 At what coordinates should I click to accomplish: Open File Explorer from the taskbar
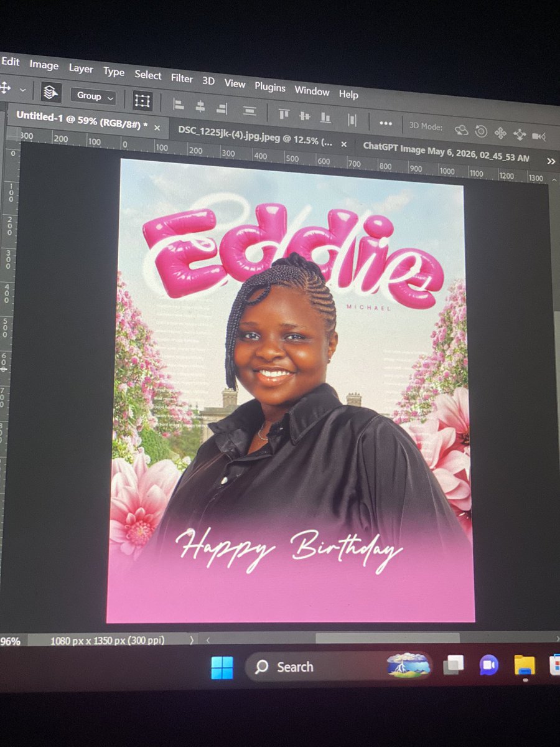[525, 665]
